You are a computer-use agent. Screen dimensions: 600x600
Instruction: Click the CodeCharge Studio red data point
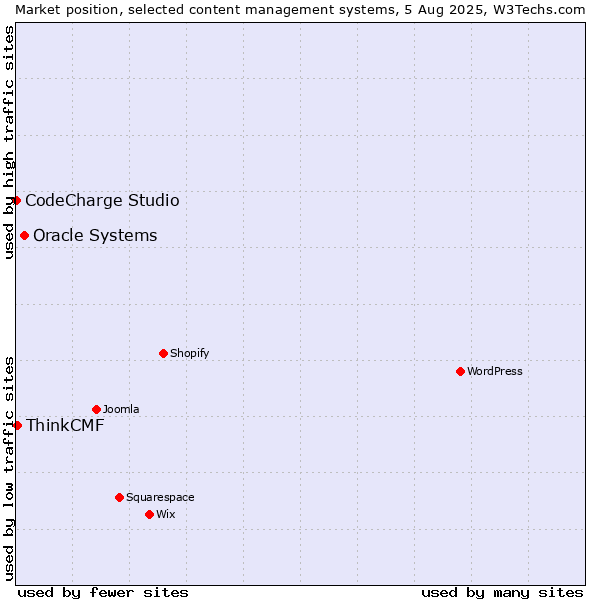point(16,201)
